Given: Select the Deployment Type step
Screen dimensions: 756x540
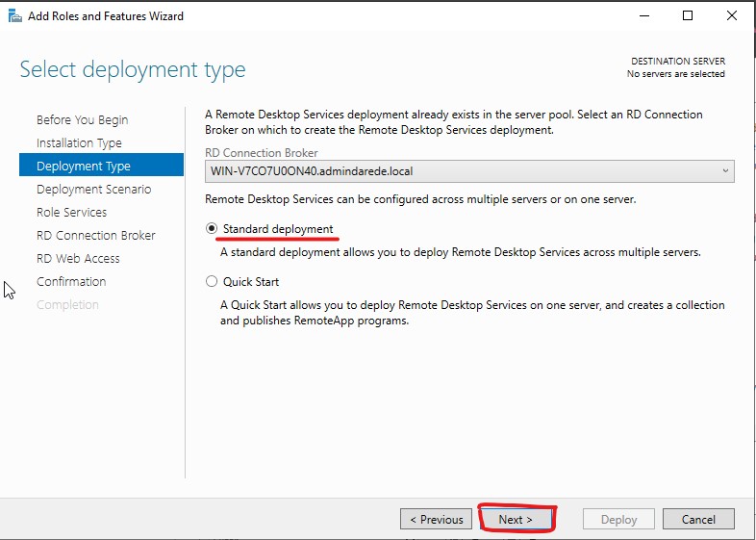Looking at the screenshot, I should pos(101,165).
